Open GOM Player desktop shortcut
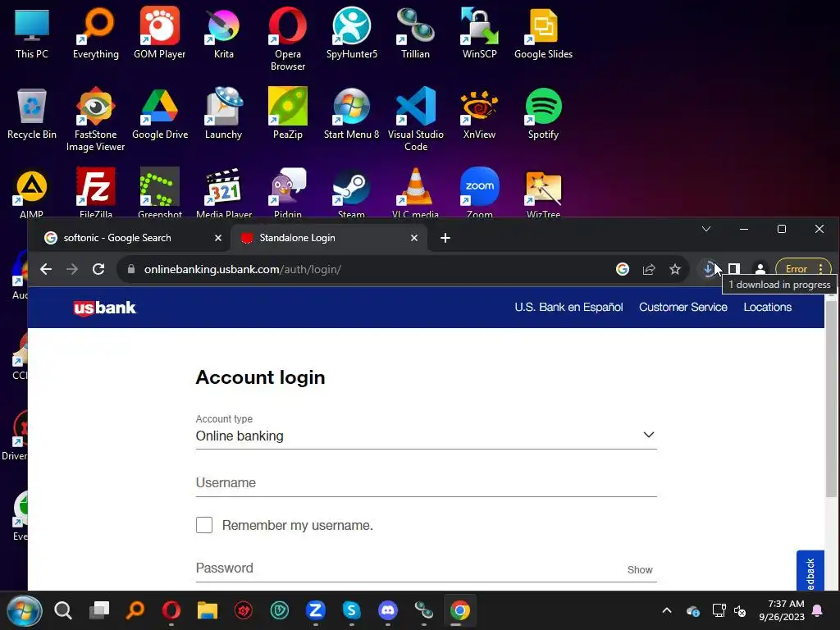 pyautogui.click(x=160, y=33)
